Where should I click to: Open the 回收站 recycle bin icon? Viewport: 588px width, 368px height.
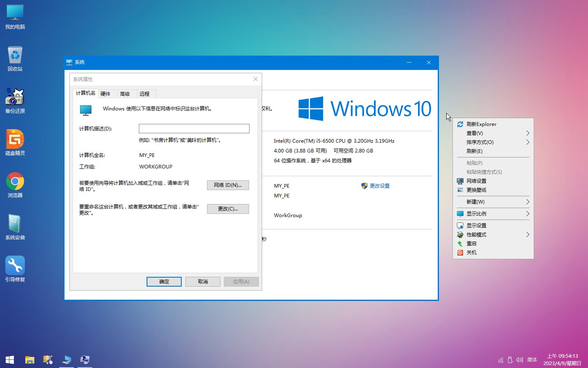coord(15,59)
